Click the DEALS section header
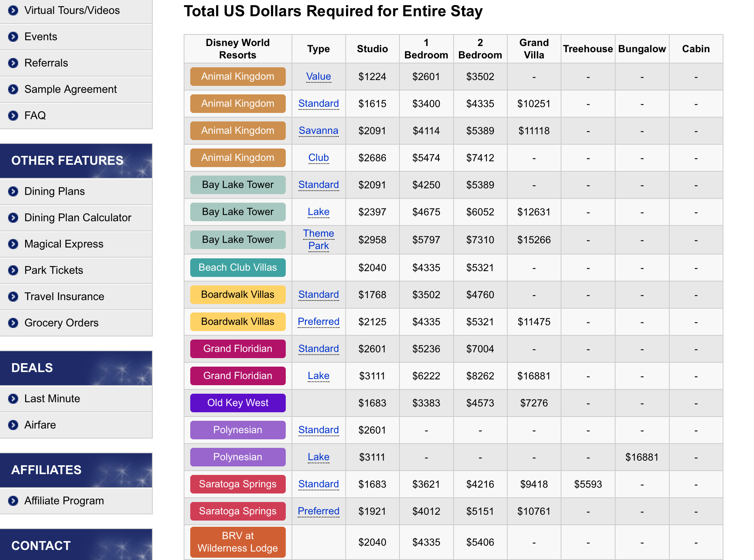 click(76, 368)
